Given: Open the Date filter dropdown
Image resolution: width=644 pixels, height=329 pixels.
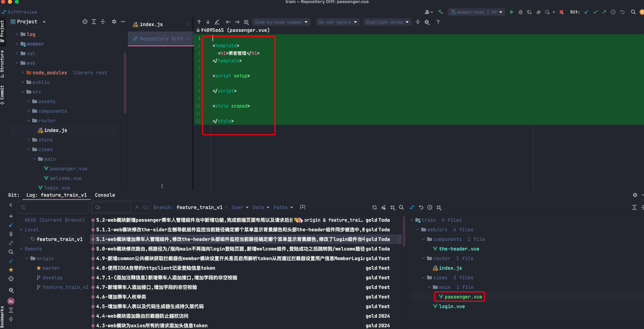Looking at the screenshot, I should (261, 207).
